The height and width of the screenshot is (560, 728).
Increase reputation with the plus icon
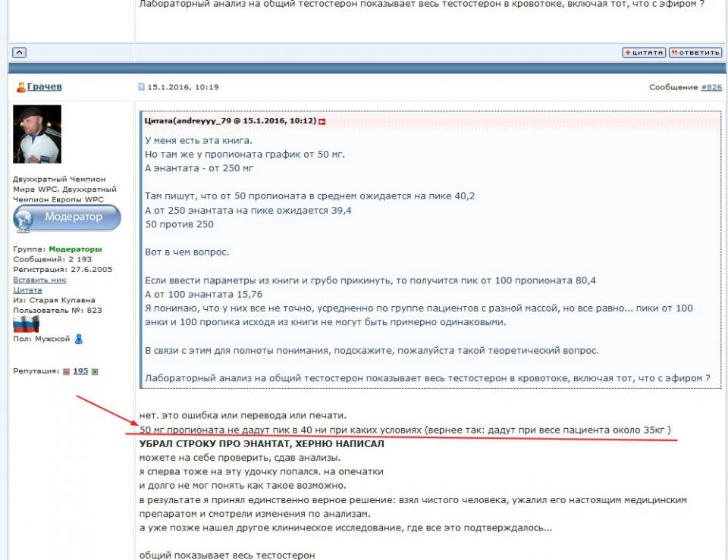pyautogui.click(x=95, y=372)
